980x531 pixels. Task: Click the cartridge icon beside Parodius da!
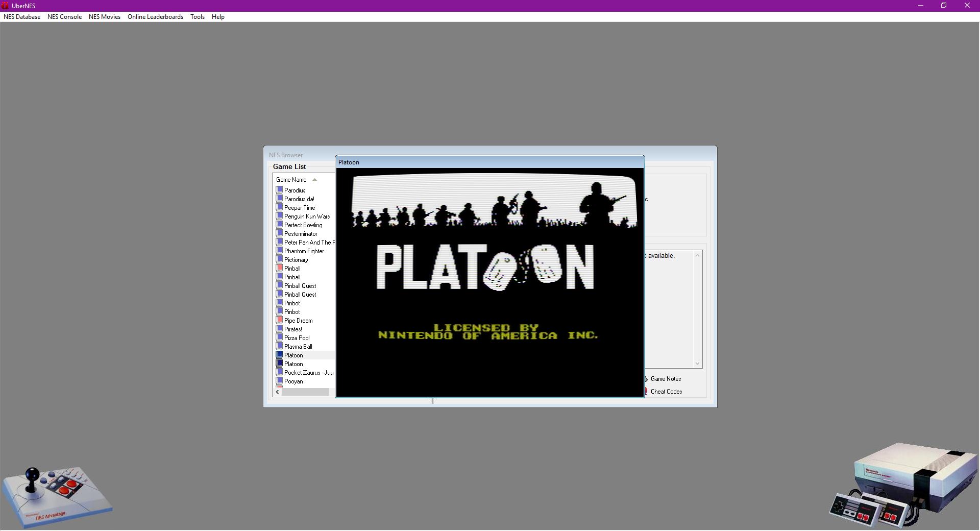279,199
